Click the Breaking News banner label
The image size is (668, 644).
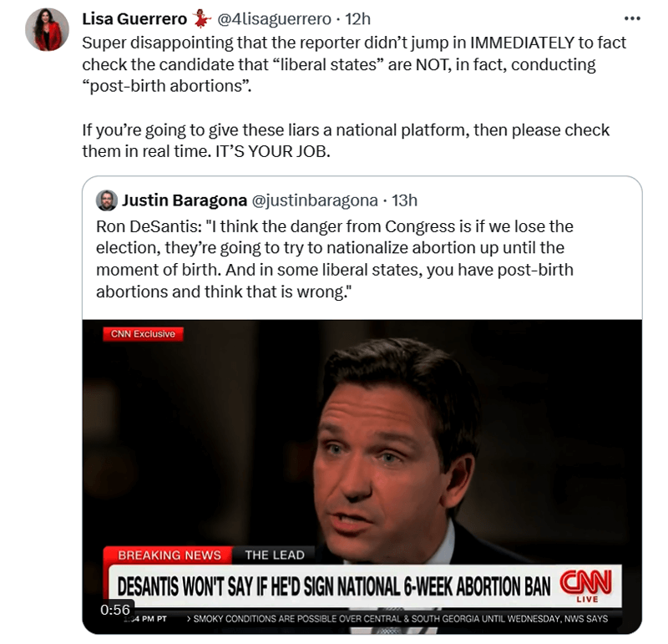[169, 555]
